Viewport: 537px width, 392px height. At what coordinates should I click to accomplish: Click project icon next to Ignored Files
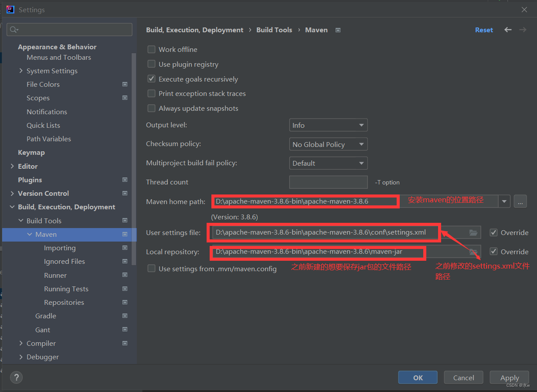pyautogui.click(x=125, y=261)
